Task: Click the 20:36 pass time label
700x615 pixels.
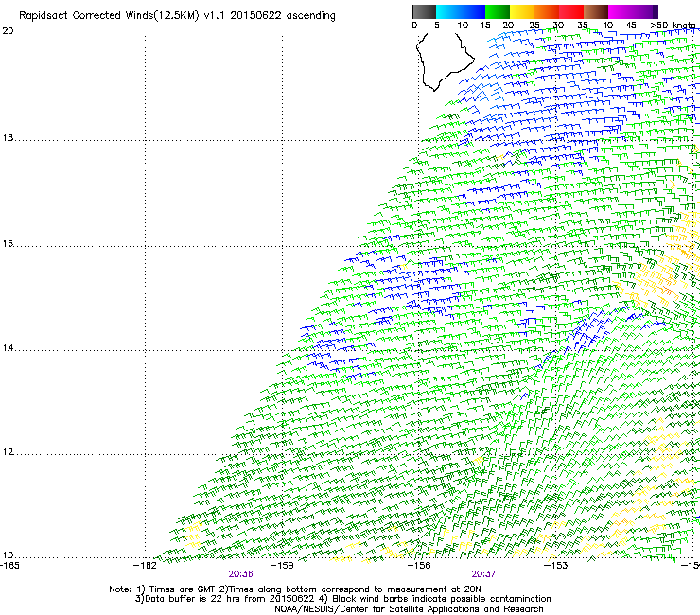Action: [x=240, y=574]
